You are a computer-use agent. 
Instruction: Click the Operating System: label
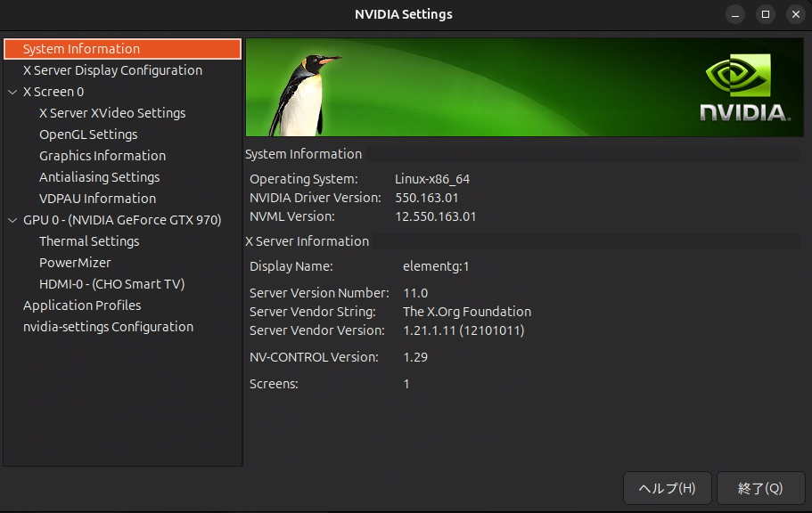click(x=304, y=179)
